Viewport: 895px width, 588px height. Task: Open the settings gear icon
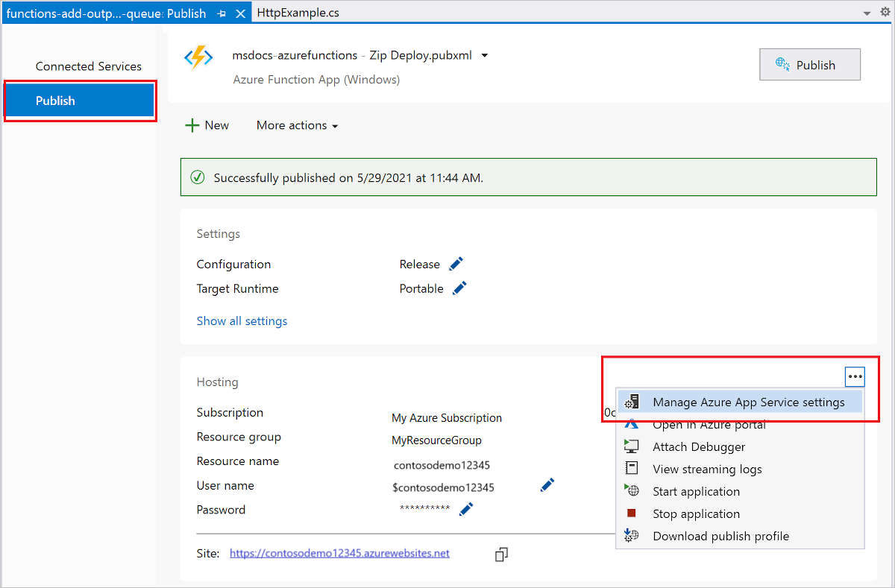click(x=884, y=13)
